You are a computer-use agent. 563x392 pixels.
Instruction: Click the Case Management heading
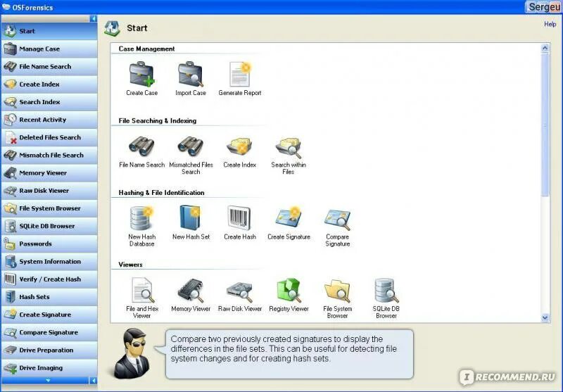(x=146, y=49)
